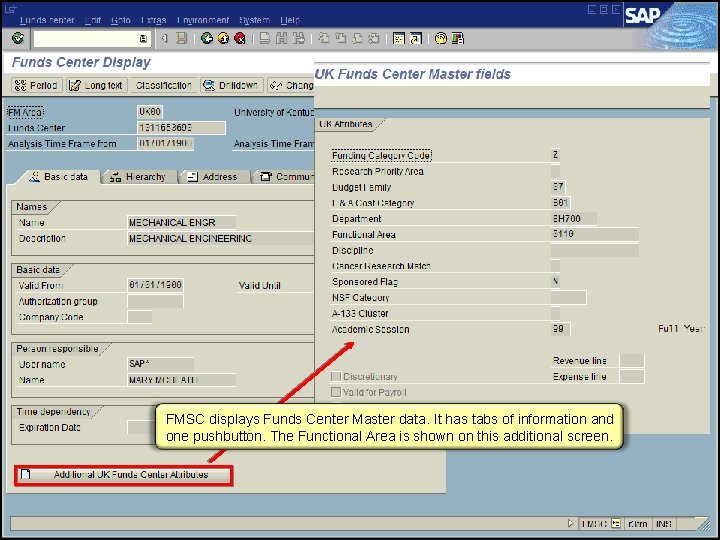Click the Name field MECHANICAL ENGR
Image resolution: width=720 pixels, height=540 pixels.
click(x=181, y=223)
